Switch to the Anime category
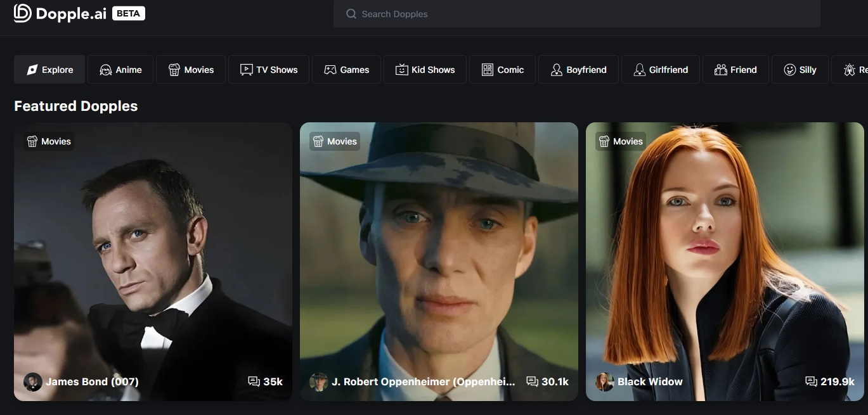 click(x=120, y=70)
